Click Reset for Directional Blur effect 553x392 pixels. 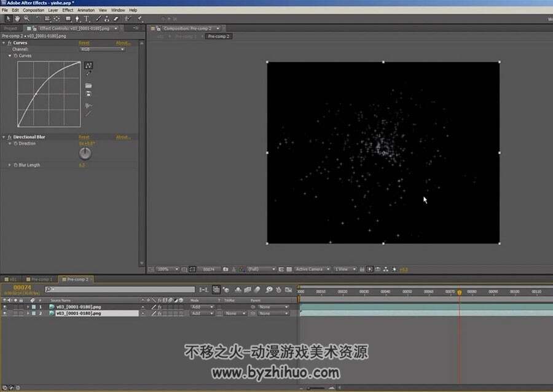84,137
